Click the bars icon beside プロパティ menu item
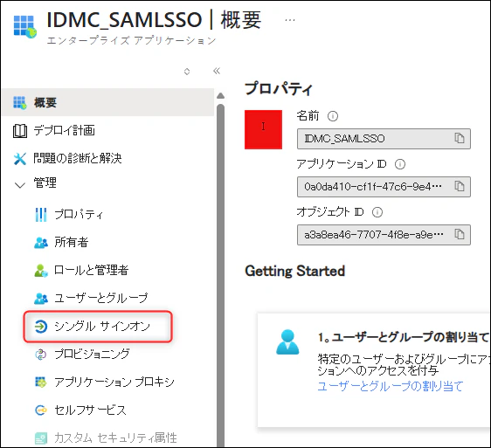The width and height of the screenshot is (491, 448). 41,215
